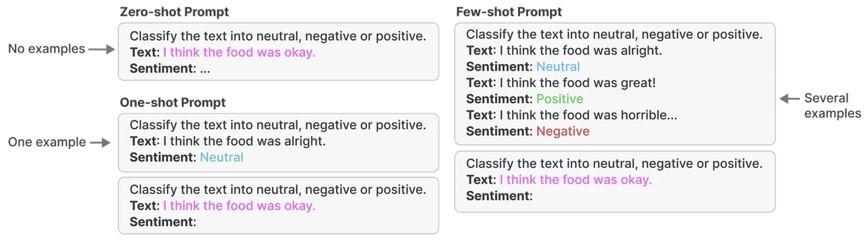
Task: Select the "One-shot Prompt" heading
Action: pyautogui.click(x=173, y=102)
